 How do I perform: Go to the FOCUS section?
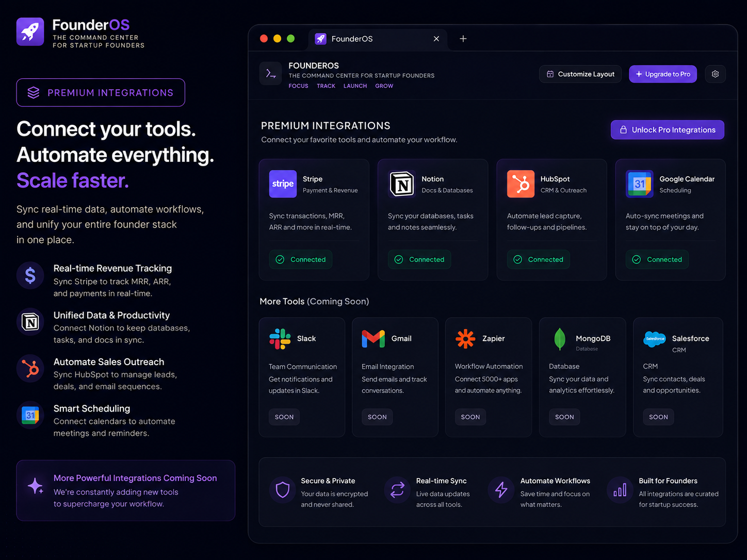pos(298,86)
